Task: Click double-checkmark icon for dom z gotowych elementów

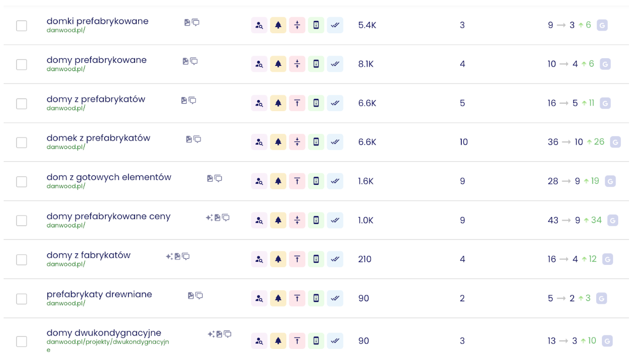Action: pos(335,181)
